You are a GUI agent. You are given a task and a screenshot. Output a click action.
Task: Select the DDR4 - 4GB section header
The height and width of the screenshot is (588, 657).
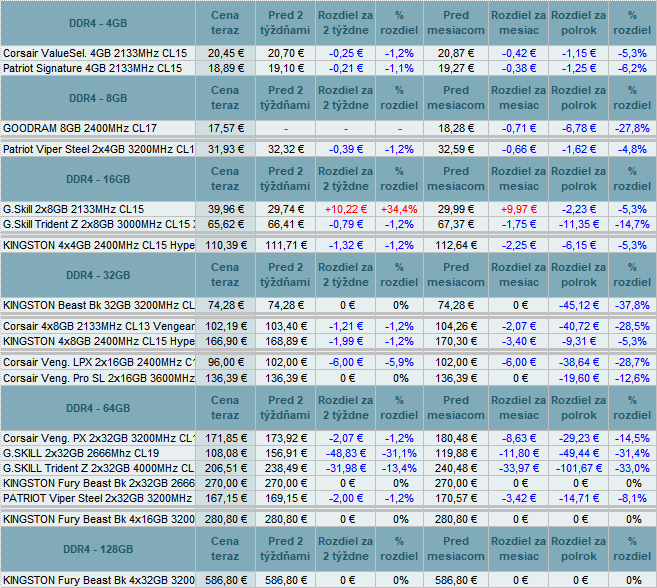point(98,23)
